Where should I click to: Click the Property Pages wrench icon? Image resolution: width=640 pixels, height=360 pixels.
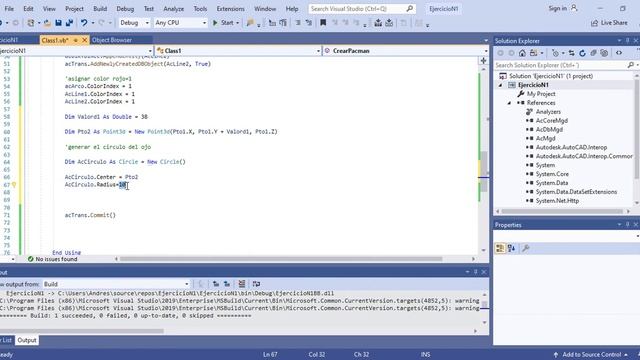click(526, 248)
